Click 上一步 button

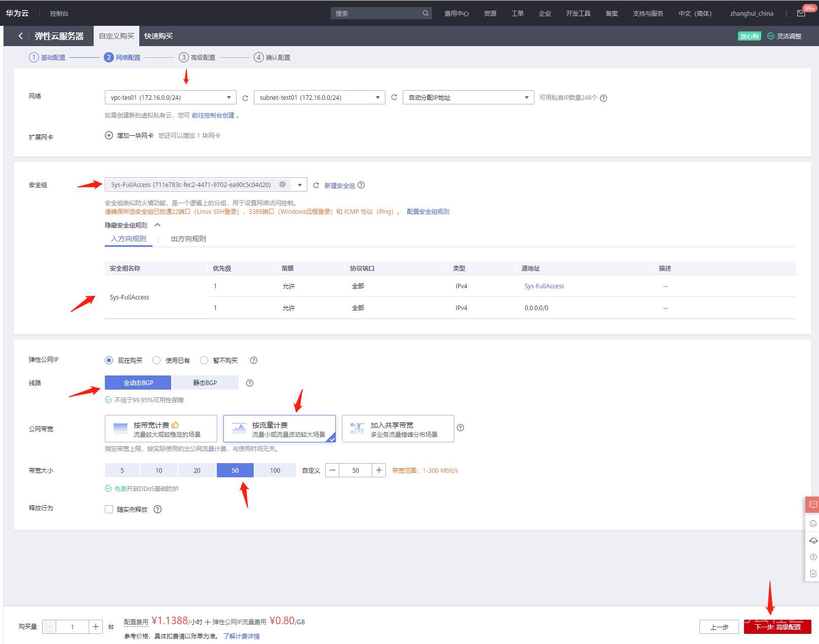[719, 627]
